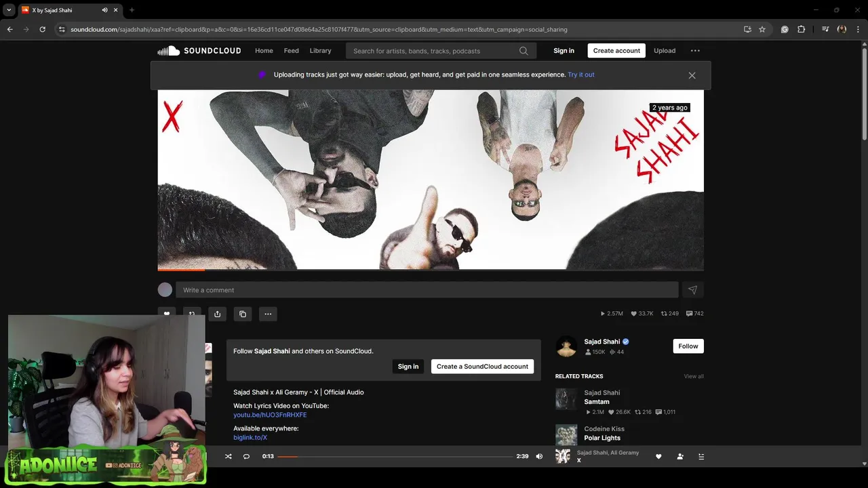
Task: Click the address bar URL
Action: tap(319, 30)
